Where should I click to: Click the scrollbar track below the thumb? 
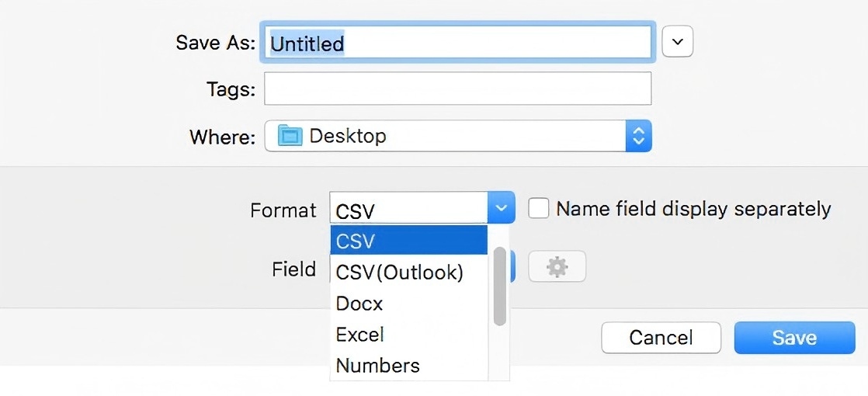pyautogui.click(x=500, y=353)
